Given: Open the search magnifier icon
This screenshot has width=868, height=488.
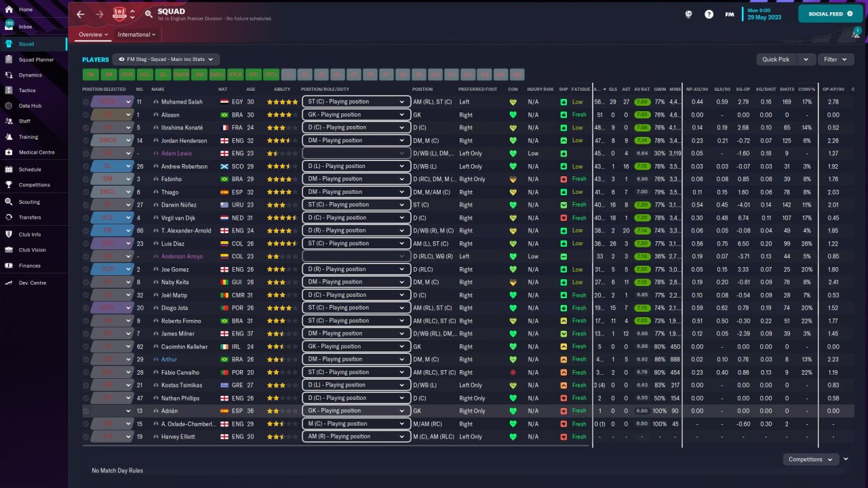Looking at the screenshot, I should (x=149, y=14).
